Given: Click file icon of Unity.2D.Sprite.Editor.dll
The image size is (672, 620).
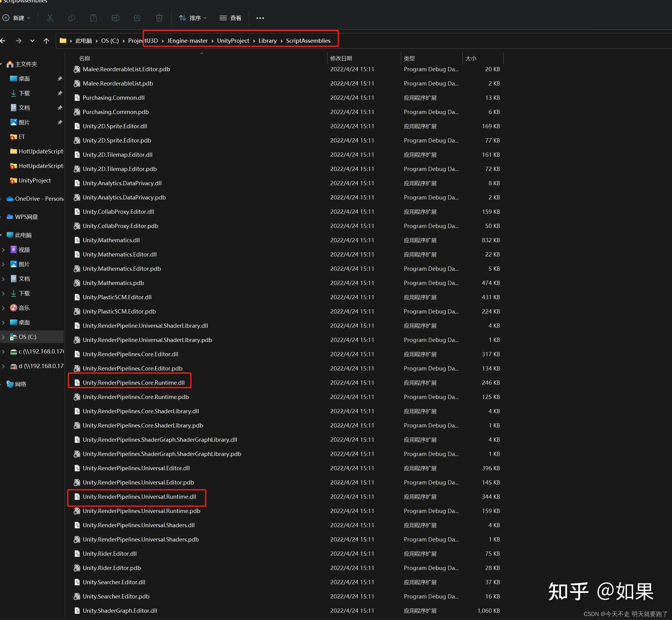Looking at the screenshot, I should tap(77, 126).
